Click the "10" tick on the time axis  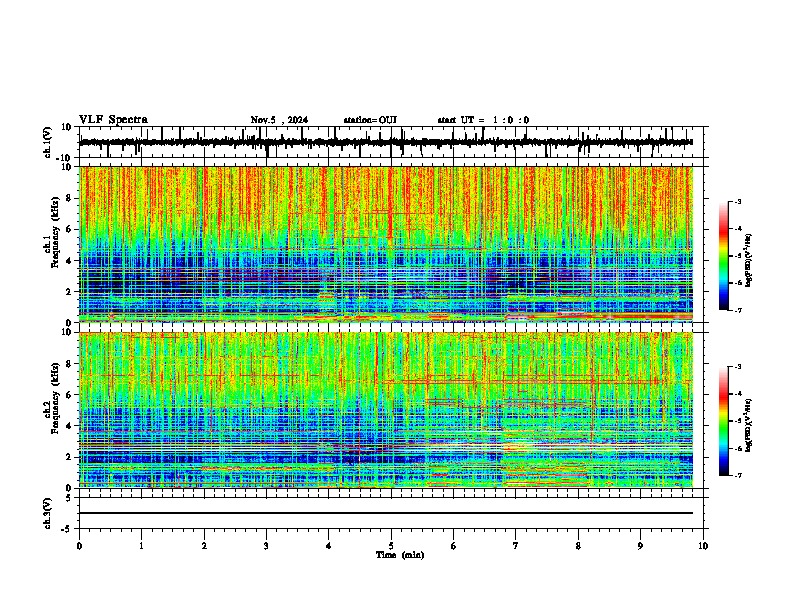(703, 546)
